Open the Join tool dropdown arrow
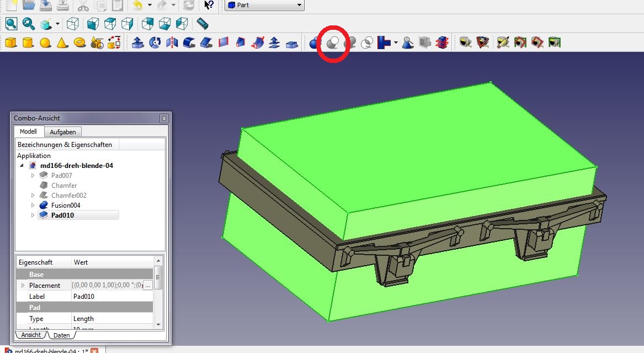This screenshot has width=644, height=353. tap(396, 43)
